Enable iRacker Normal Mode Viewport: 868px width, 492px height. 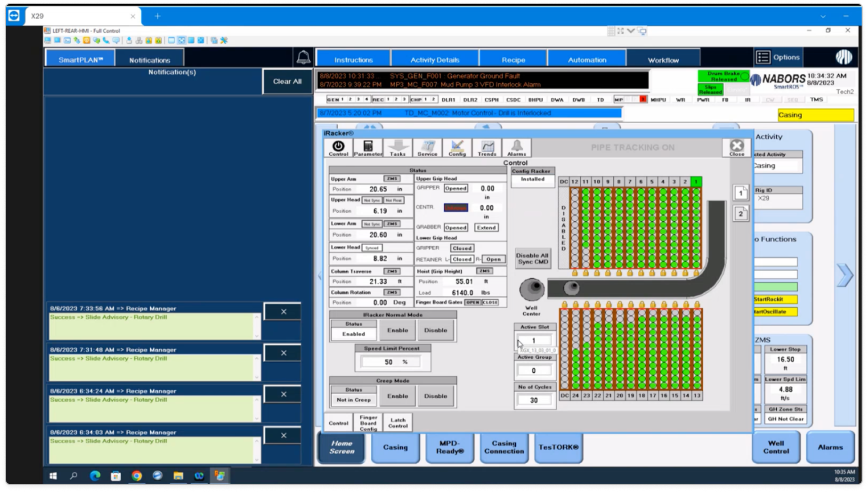click(397, 330)
